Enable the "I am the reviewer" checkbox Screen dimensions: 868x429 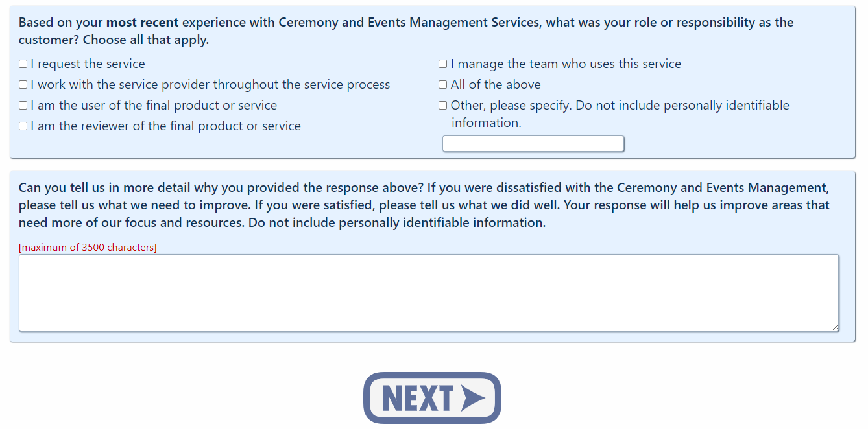(x=23, y=126)
